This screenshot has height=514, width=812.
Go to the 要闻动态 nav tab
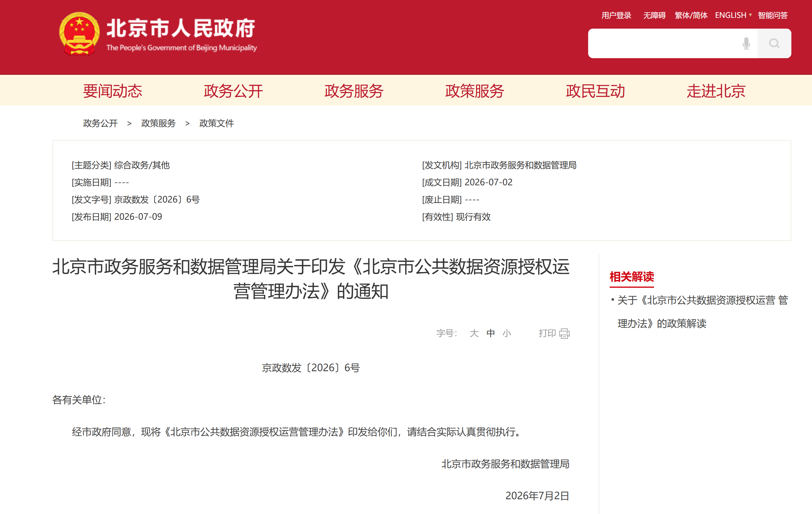coord(113,91)
